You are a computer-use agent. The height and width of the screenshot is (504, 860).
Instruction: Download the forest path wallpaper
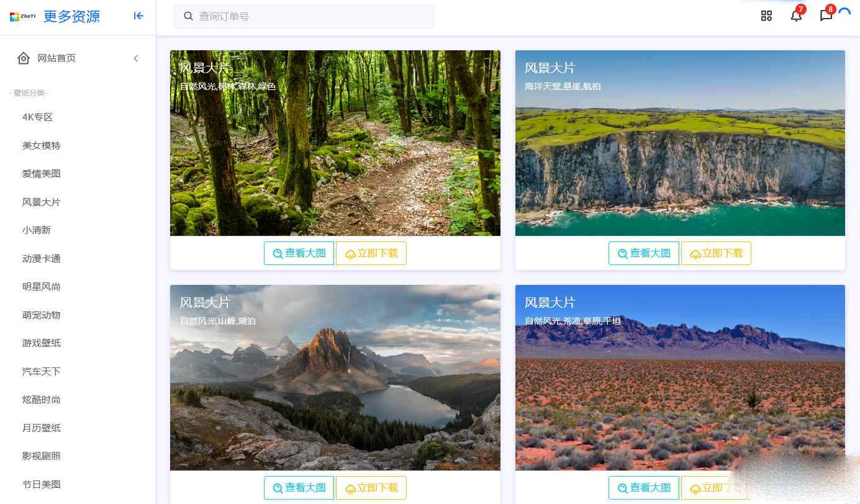click(371, 253)
